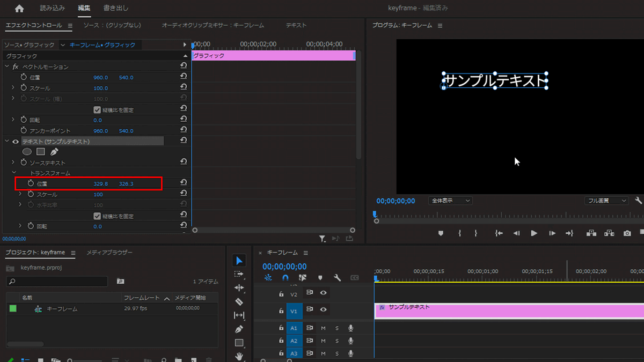The width and height of the screenshot is (644, 362).
Task: Mark Out point in Program monitor
Action: coord(476,233)
